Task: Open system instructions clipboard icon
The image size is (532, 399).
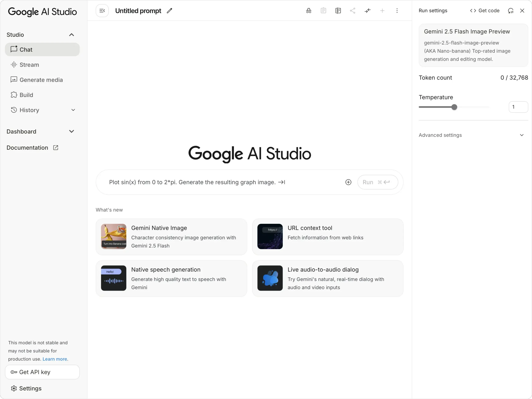Action: (324, 11)
